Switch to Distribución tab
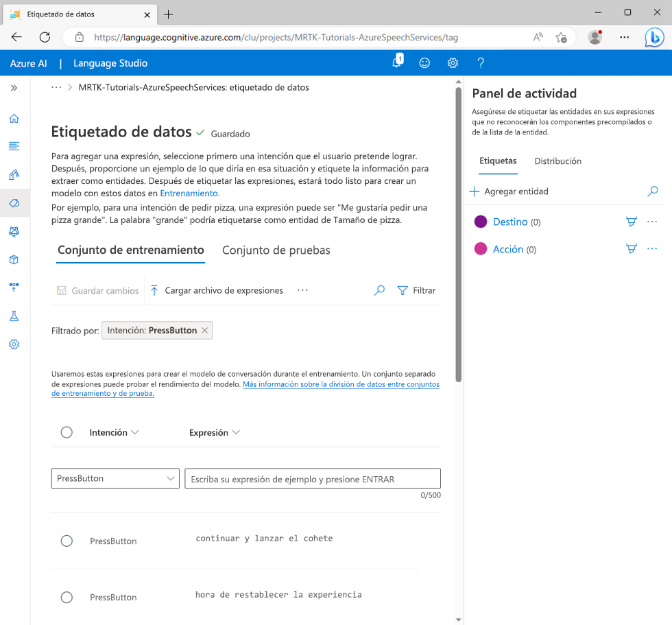Viewport: 672px width, 625px height. point(557,161)
